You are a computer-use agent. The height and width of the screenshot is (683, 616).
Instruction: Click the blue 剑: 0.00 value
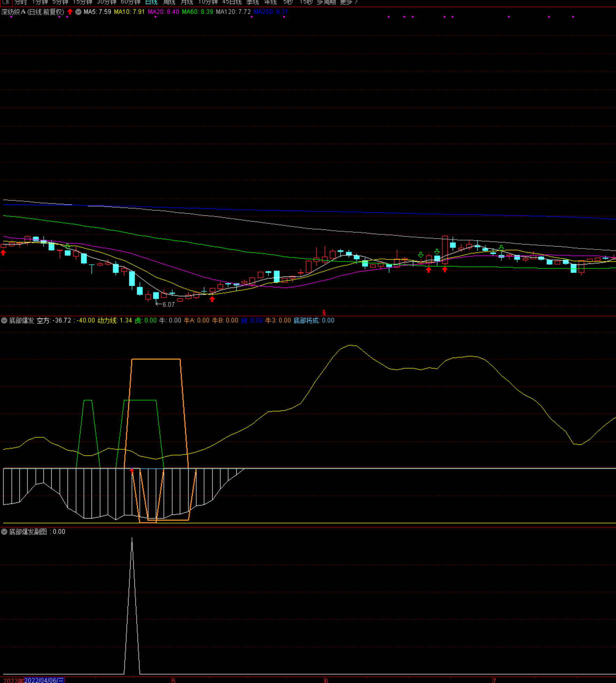point(252,320)
